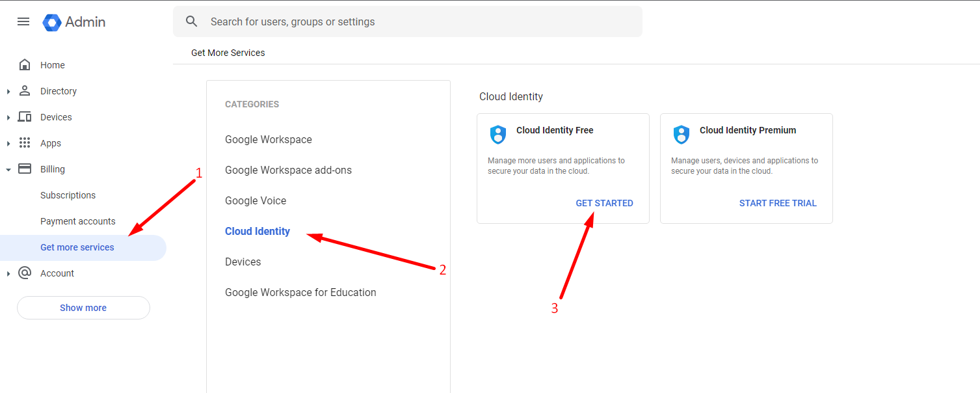Click the Get More Services breadcrumb

pos(228,53)
